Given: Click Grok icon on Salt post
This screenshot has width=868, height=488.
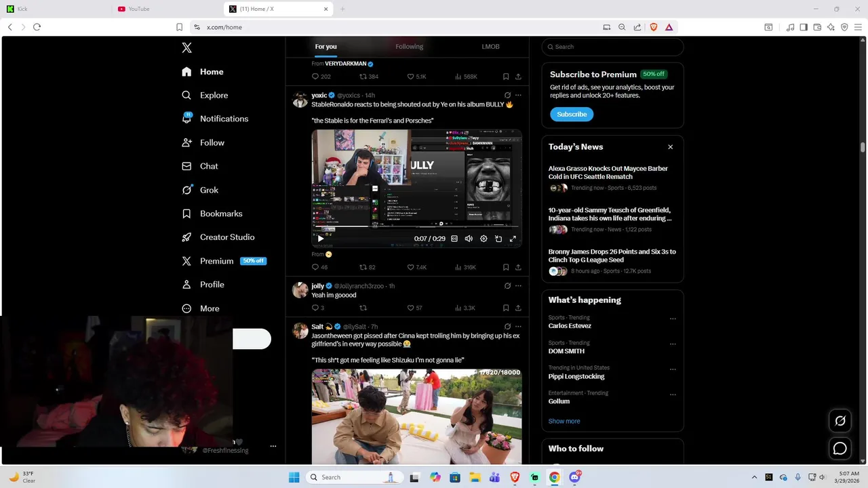Looking at the screenshot, I should pyautogui.click(x=507, y=327).
